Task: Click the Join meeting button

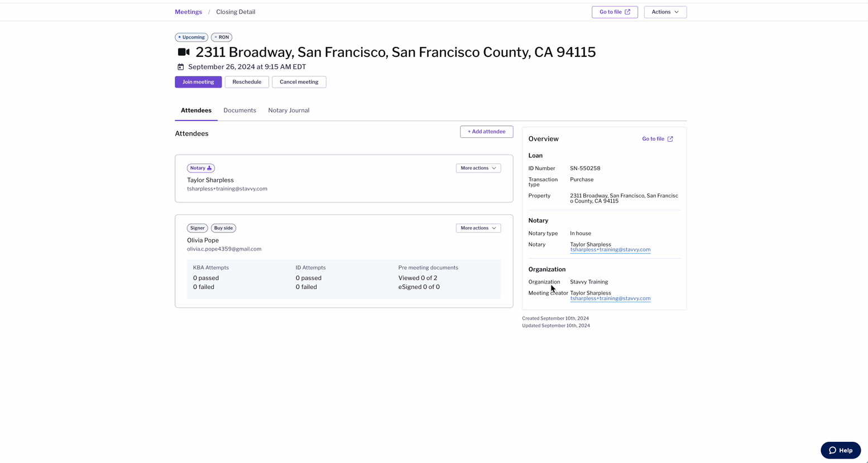Action: pos(198,82)
